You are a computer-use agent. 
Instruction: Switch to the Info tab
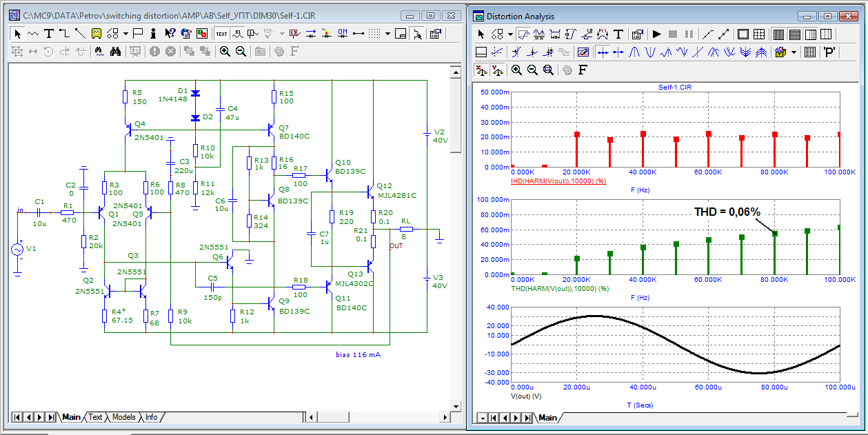click(x=151, y=417)
